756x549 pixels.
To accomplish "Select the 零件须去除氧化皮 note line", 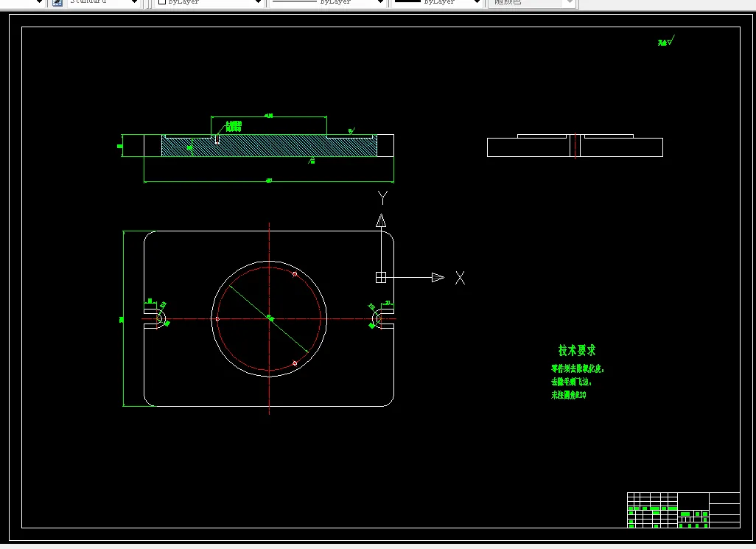I will click(578, 368).
